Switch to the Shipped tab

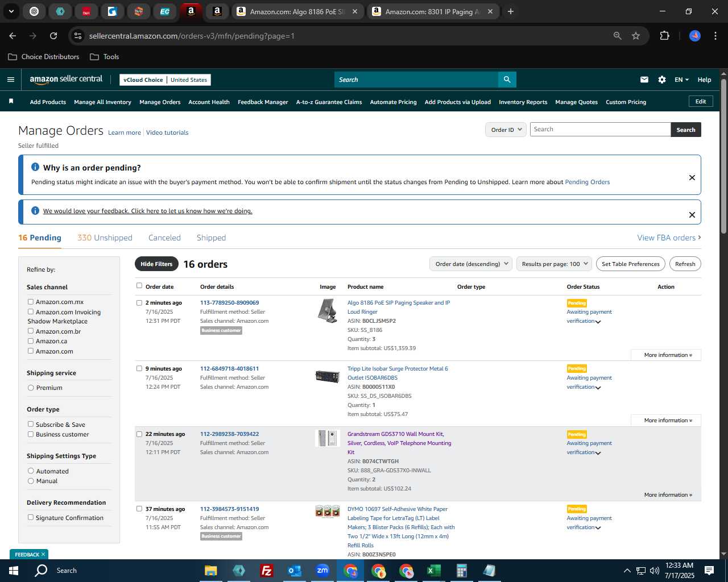(x=211, y=238)
